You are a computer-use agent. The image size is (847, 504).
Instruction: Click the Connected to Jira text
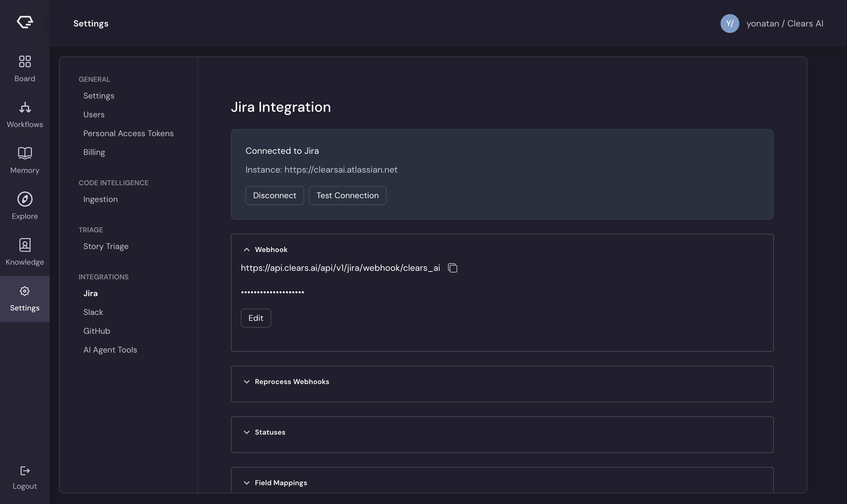282,151
